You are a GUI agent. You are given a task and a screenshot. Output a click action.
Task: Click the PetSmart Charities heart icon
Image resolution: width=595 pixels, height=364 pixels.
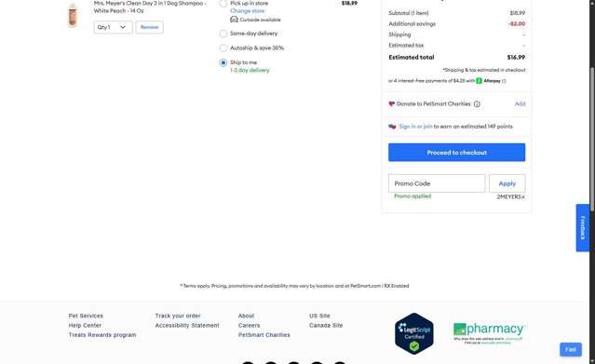pyautogui.click(x=392, y=104)
